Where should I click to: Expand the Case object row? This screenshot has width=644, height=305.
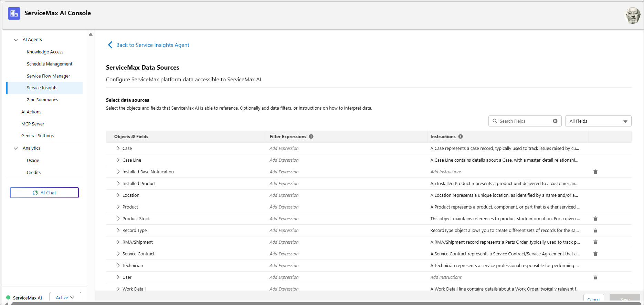118,148
